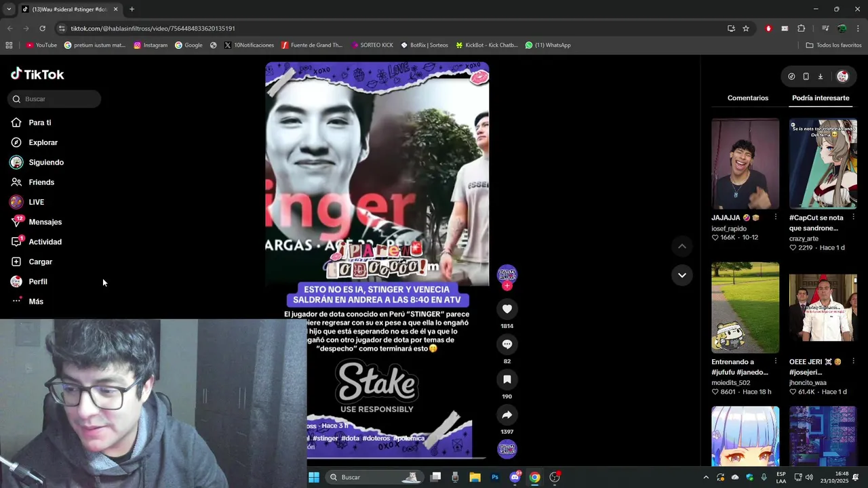Screen dimensions: 868x488
Task: Switch to the Comentarios tab
Action: 748,98
